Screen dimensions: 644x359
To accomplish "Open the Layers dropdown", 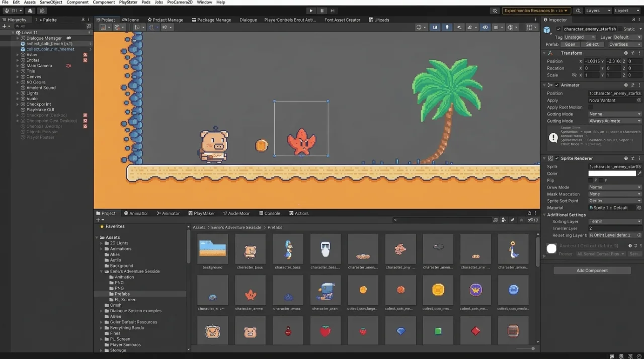I will (x=598, y=11).
